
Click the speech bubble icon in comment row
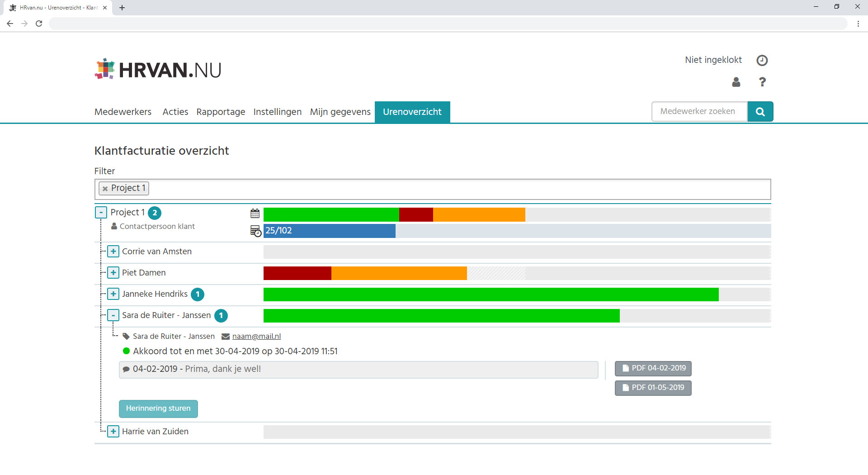pyautogui.click(x=126, y=369)
